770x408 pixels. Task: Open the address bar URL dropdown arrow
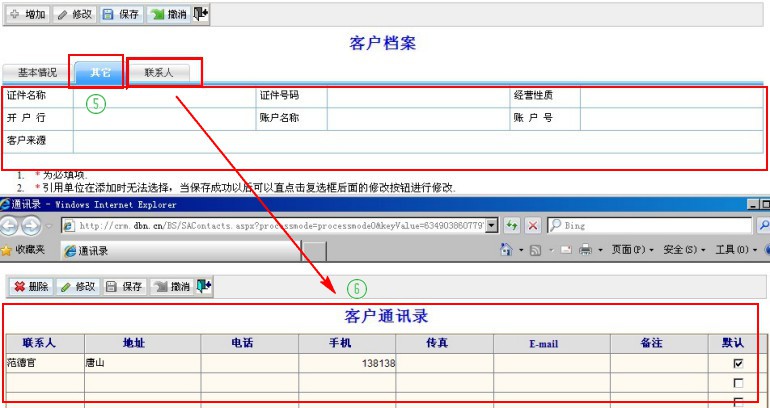[x=491, y=226]
